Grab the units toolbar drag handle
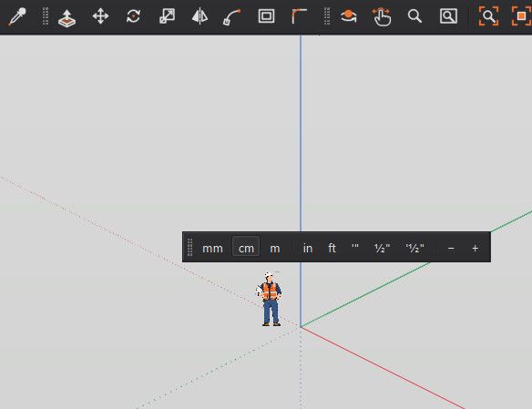 pos(190,247)
